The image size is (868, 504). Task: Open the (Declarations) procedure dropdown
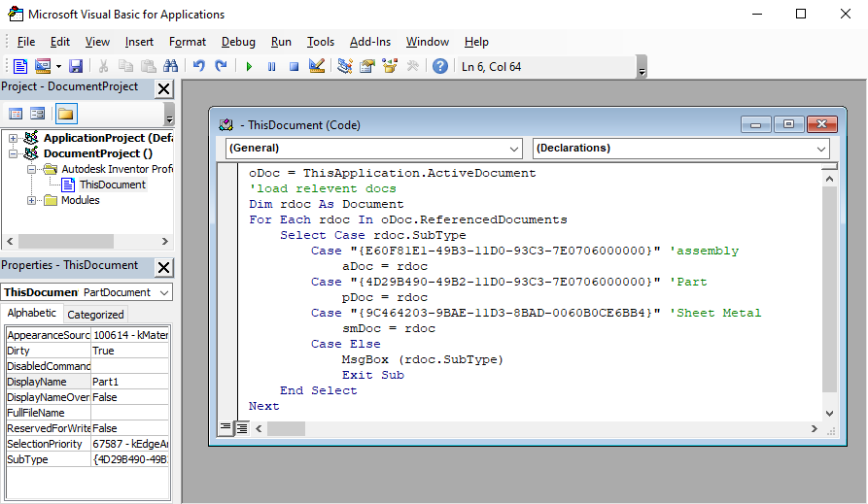821,149
